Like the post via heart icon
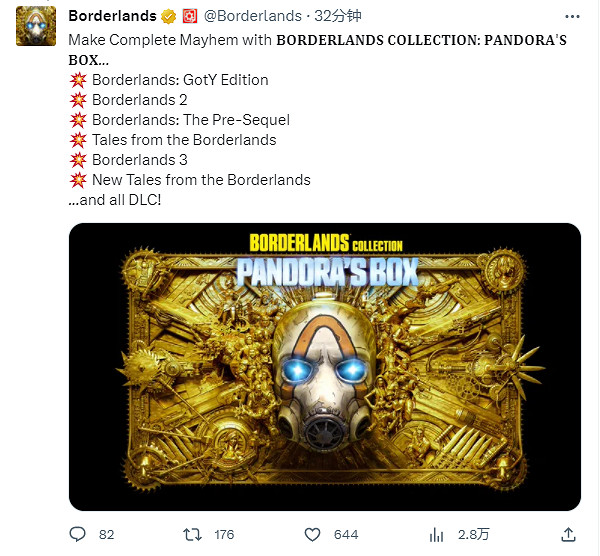600x556 pixels. [312, 535]
